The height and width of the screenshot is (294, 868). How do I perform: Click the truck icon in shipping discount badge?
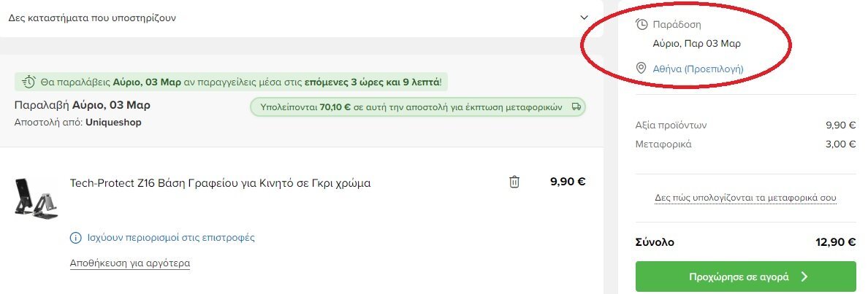576,107
